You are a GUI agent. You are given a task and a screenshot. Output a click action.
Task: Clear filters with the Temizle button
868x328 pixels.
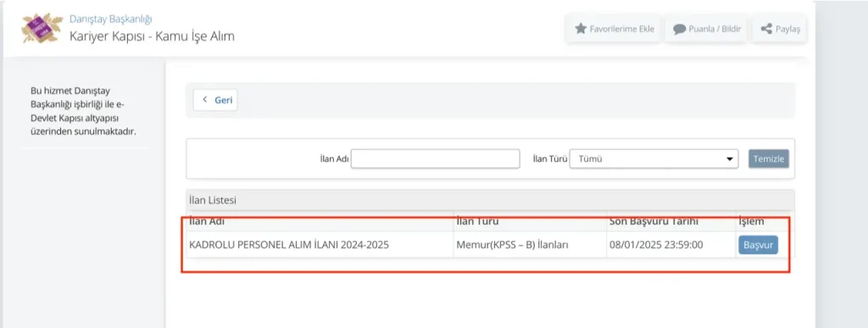[769, 158]
